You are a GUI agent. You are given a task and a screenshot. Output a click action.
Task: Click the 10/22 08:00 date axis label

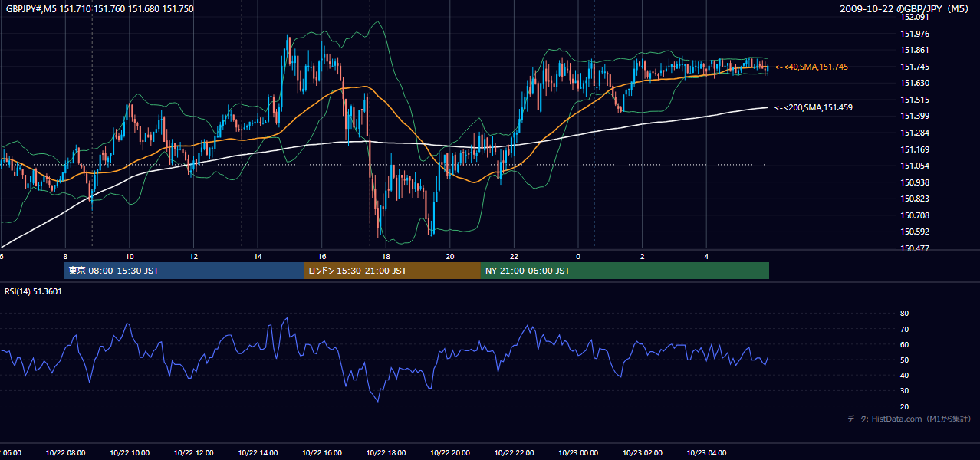(65, 453)
